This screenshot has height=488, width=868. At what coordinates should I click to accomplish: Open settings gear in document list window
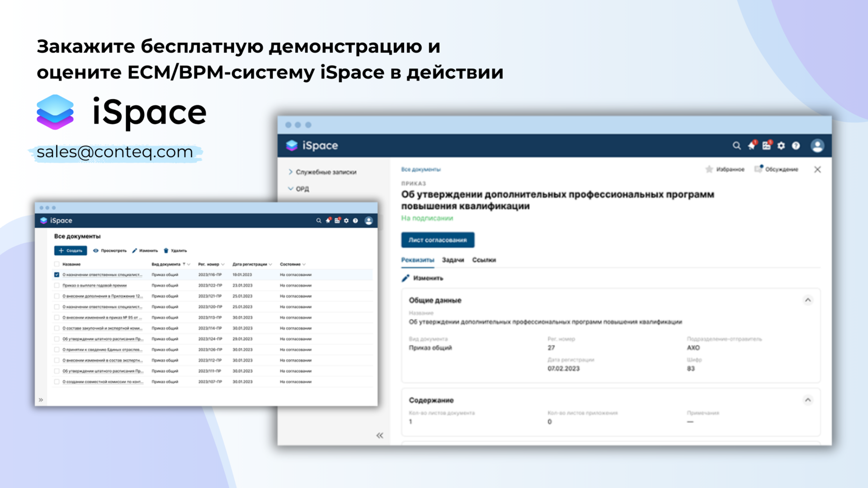tap(346, 221)
